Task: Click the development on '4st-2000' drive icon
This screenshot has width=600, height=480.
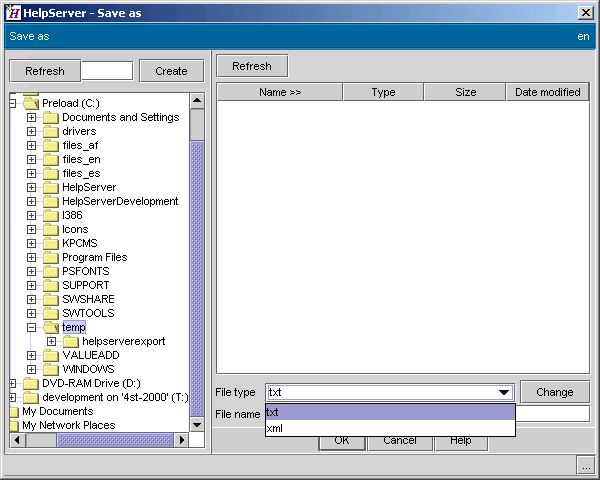Action: (31, 397)
